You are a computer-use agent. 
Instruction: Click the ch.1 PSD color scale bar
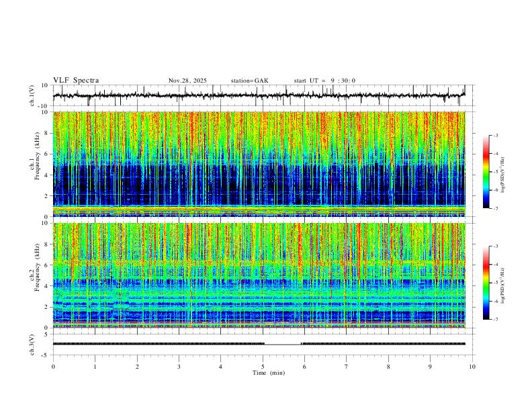click(486, 172)
